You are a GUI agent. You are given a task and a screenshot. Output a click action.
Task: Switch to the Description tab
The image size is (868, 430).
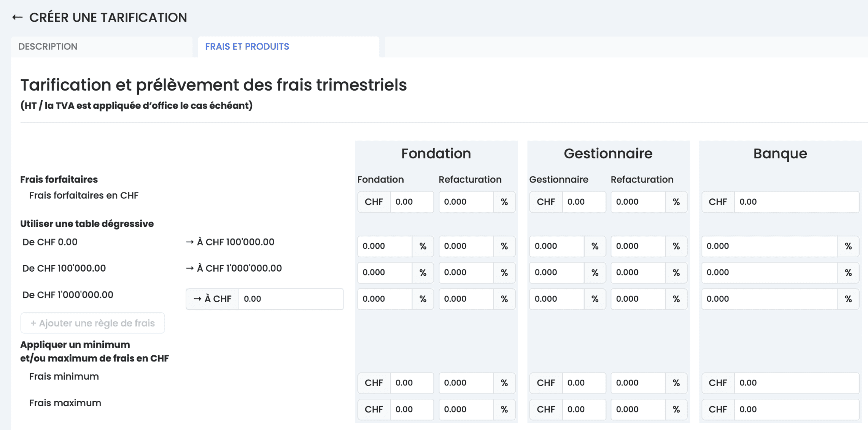tap(48, 46)
